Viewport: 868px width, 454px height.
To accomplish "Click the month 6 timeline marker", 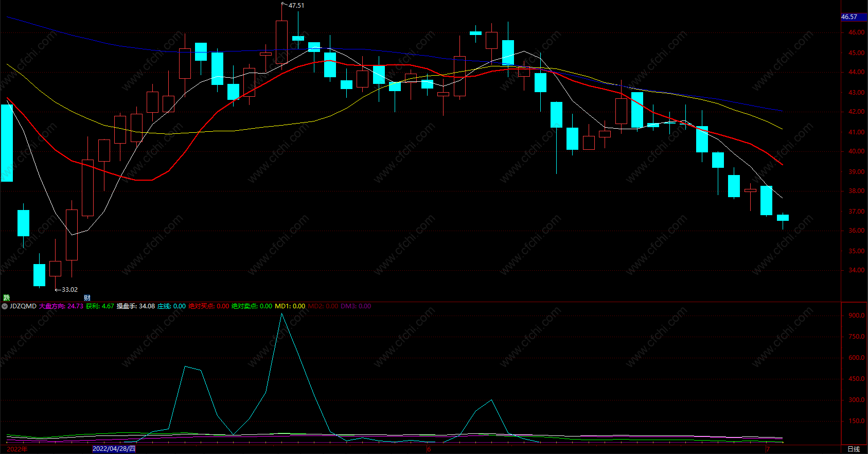I will pos(429,449).
